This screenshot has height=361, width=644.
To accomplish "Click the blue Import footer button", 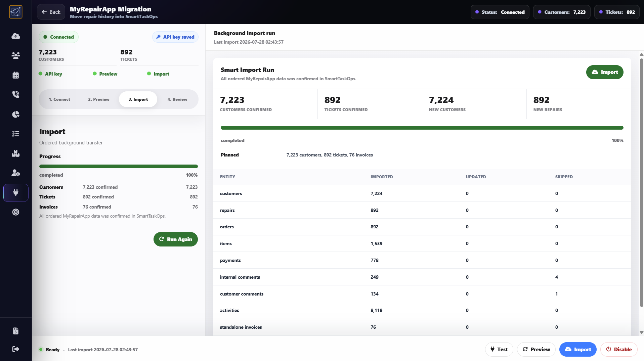I will [578, 350].
